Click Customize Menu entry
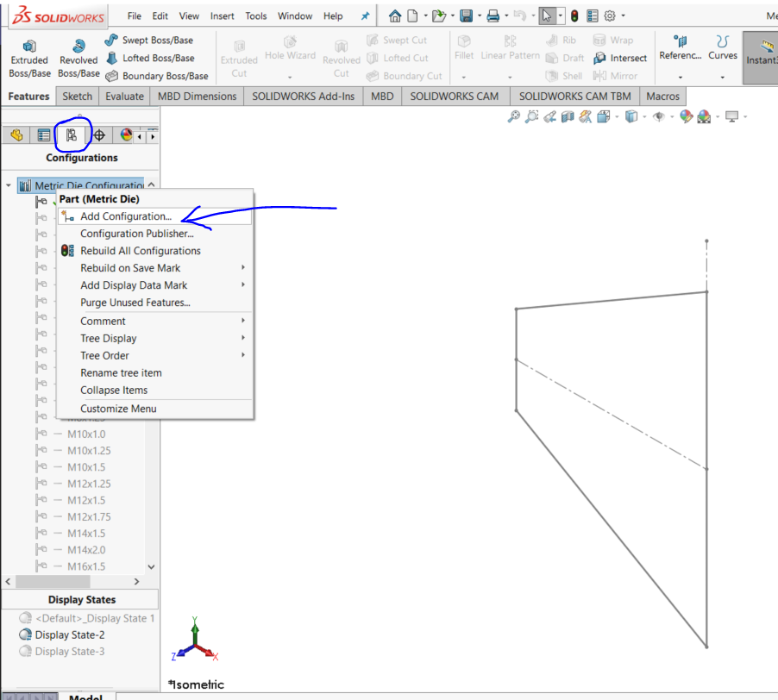 154,409
